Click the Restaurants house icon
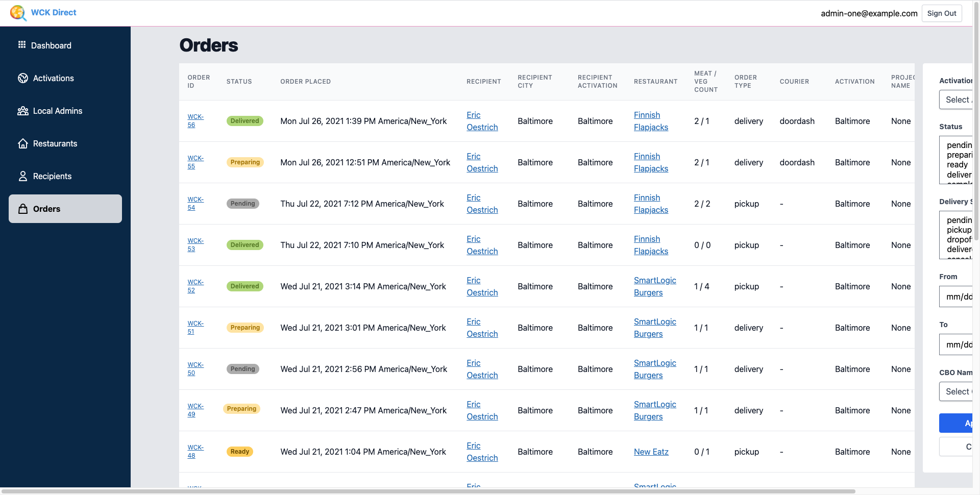The height and width of the screenshot is (495, 980). pos(23,143)
